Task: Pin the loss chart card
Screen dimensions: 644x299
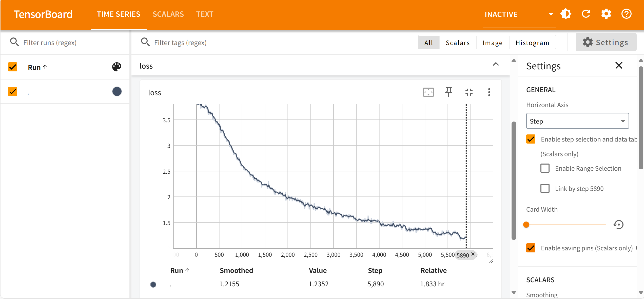Action: 448,92
